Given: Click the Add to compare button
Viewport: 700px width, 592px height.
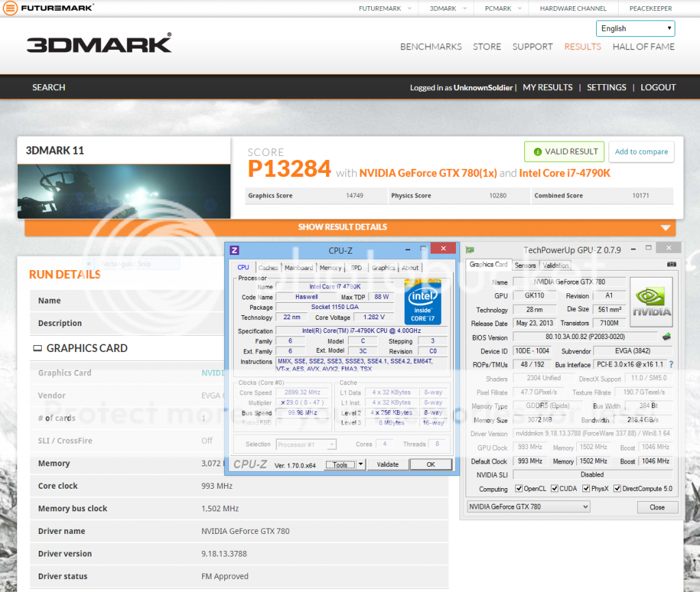Looking at the screenshot, I should (x=641, y=152).
